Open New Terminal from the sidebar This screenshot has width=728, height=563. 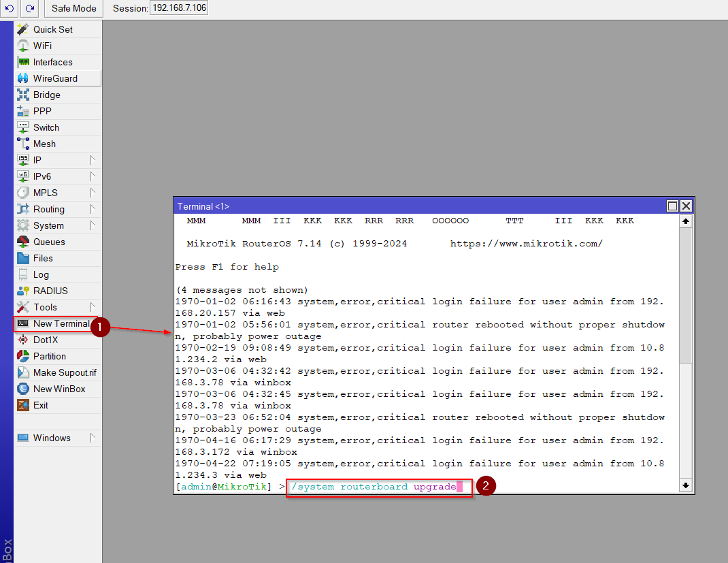56,324
